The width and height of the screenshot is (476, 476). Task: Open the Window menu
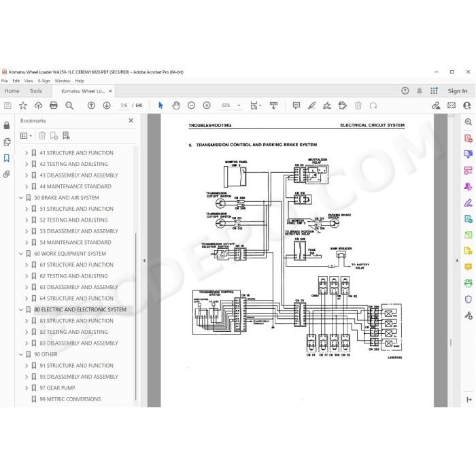(63, 81)
